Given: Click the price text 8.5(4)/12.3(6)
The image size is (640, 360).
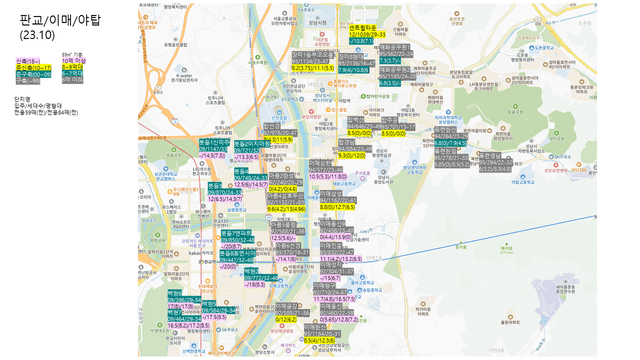Looking at the screenshot, I should point(320,340).
